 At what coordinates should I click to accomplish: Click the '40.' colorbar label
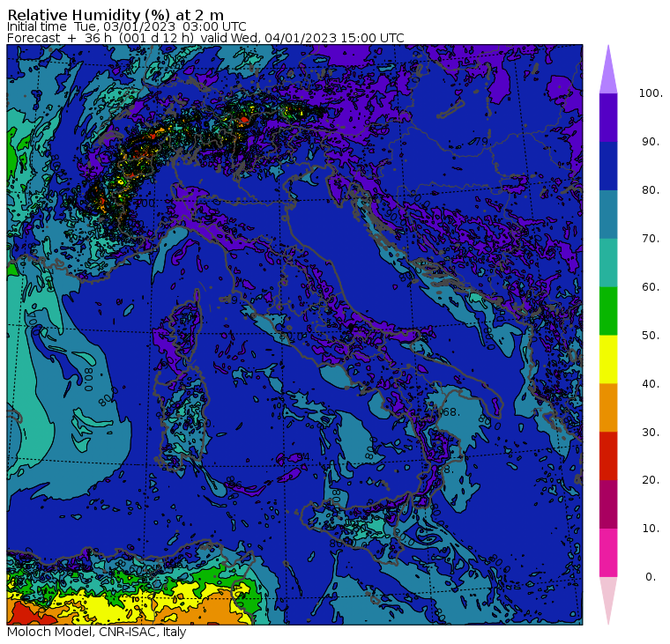tap(651, 384)
